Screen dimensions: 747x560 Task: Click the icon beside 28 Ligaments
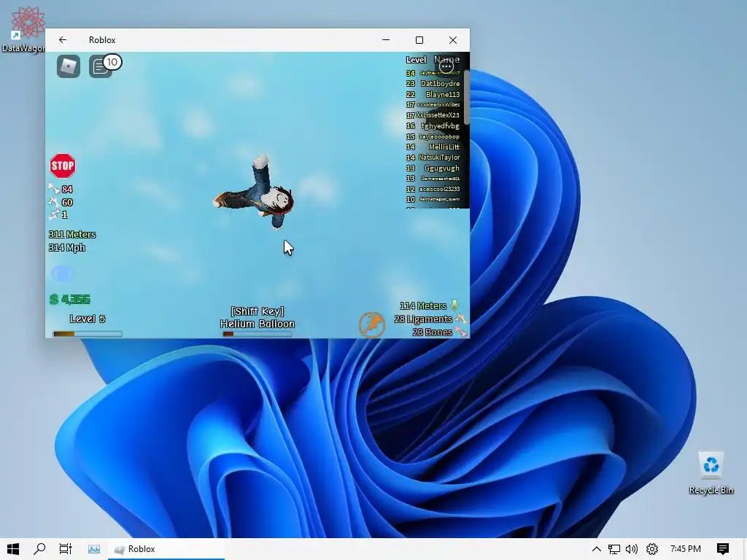coord(461,318)
